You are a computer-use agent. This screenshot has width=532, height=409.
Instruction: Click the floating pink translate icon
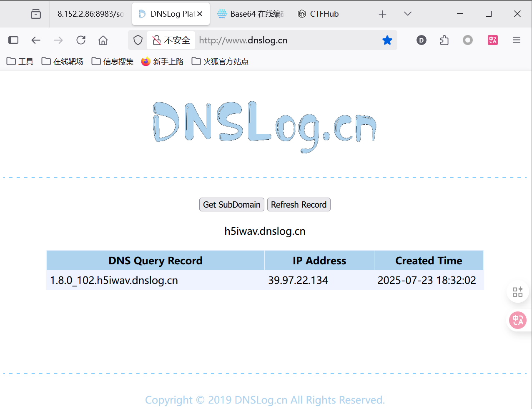518,320
